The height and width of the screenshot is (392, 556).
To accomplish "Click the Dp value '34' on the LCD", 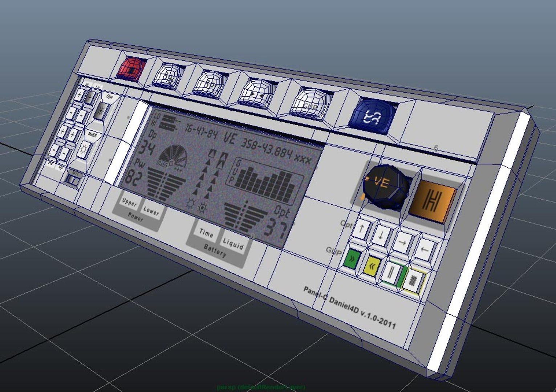I will pyautogui.click(x=147, y=148).
